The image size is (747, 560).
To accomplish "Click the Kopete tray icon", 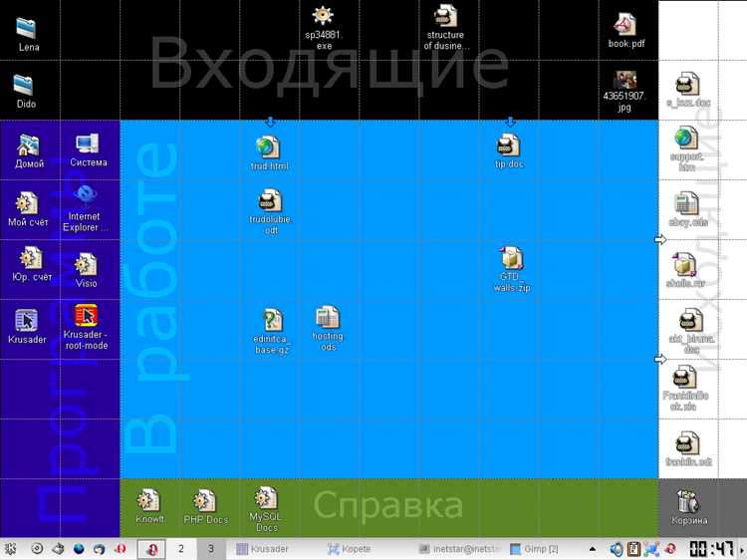I will [651, 549].
